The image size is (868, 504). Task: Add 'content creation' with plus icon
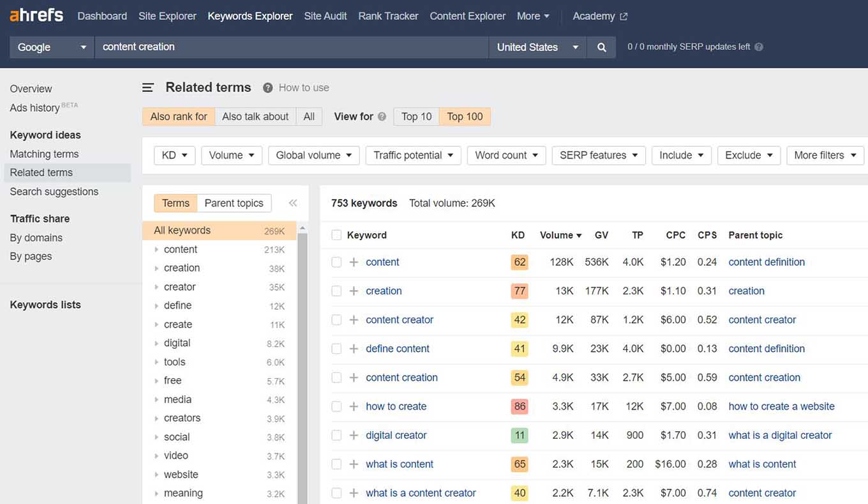click(354, 378)
